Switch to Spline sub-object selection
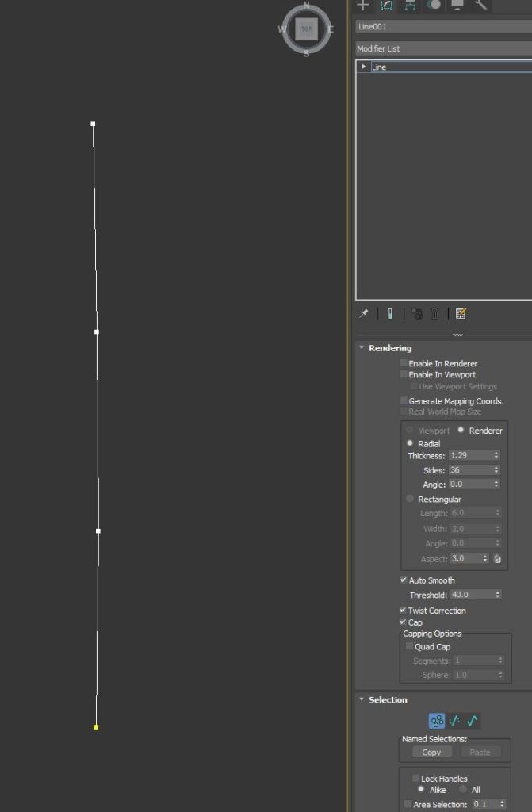 [x=473, y=721]
